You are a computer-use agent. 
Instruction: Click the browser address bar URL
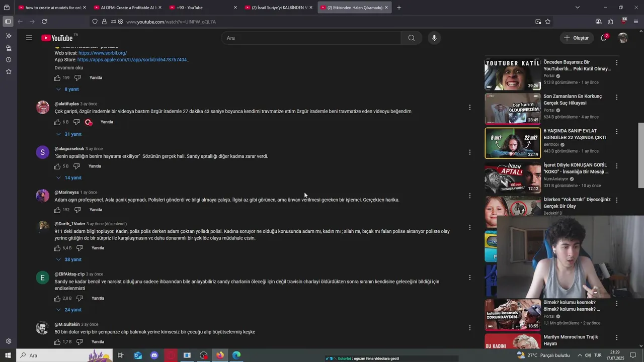(x=171, y=22)
